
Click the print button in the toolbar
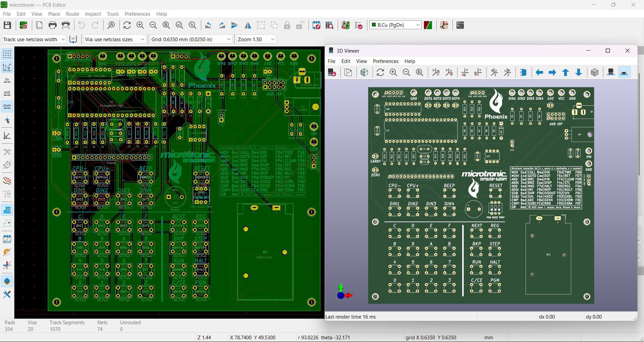[x=53, y=25]
